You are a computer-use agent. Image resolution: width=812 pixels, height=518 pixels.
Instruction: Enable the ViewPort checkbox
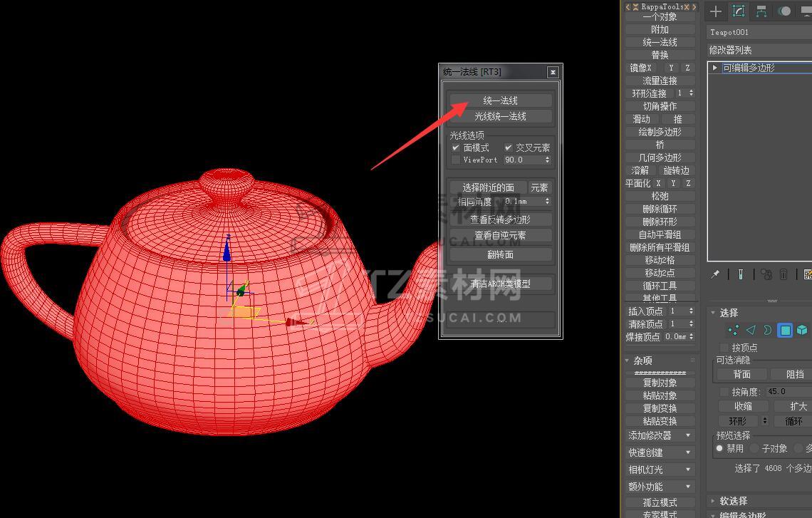456,160
